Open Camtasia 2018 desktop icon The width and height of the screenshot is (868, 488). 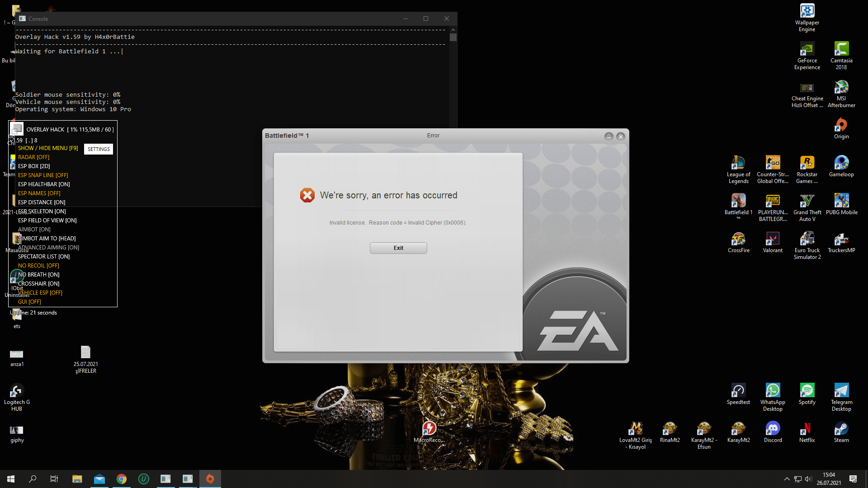point(841,56)
